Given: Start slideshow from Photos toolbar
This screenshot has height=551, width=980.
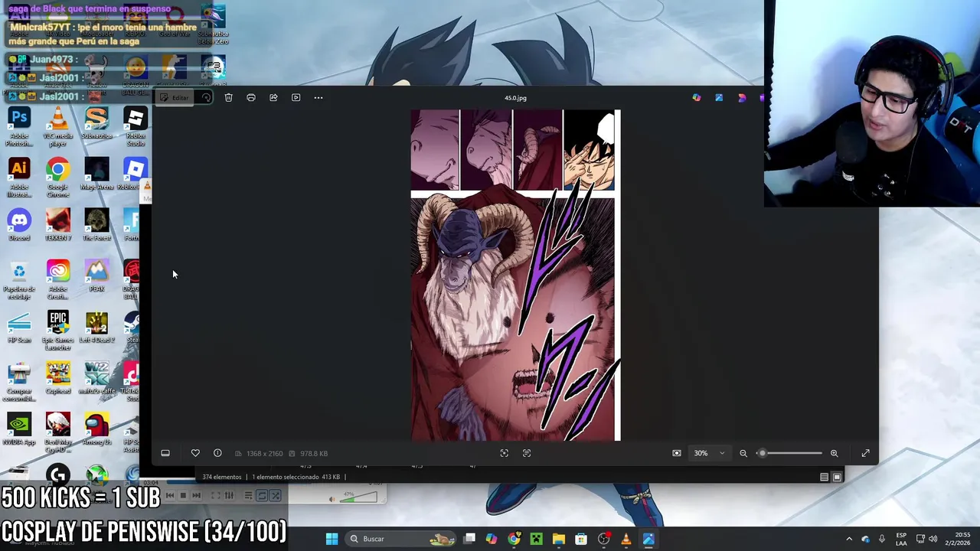Looking at the screenshot, I should (x=296, y=97).
